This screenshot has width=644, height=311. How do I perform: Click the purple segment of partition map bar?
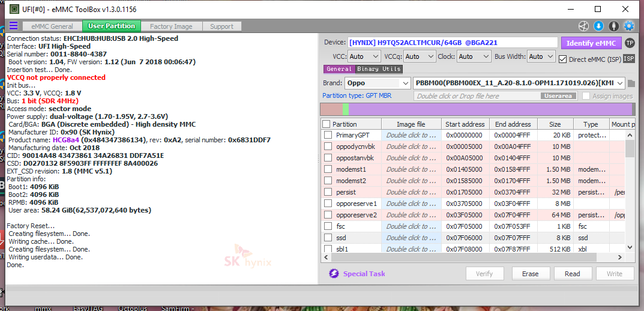pos(490,109)
